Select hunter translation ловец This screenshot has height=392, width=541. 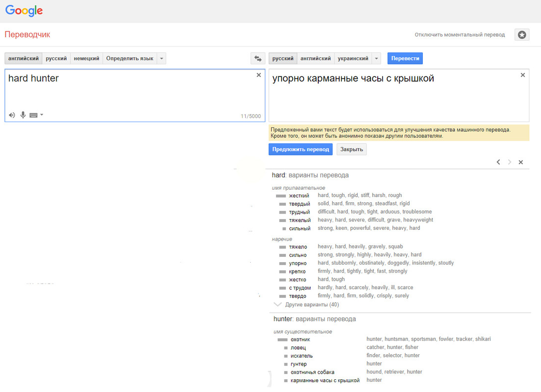point(298,348)
